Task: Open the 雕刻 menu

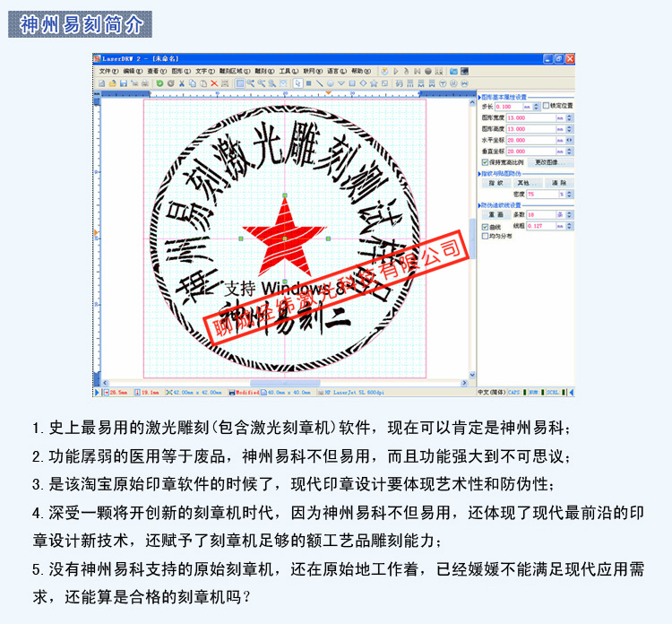Action: [x=264, y=71]
